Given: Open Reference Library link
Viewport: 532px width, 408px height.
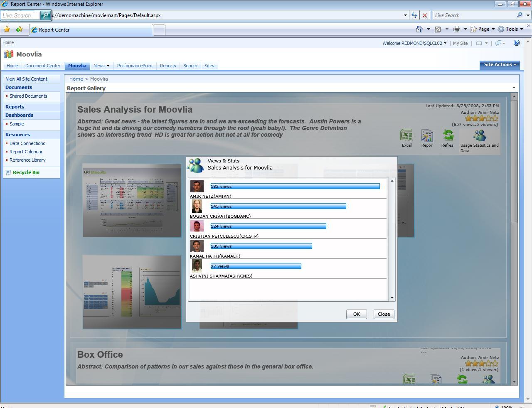Looking at the screenshot, I should [x=27, y=160].
